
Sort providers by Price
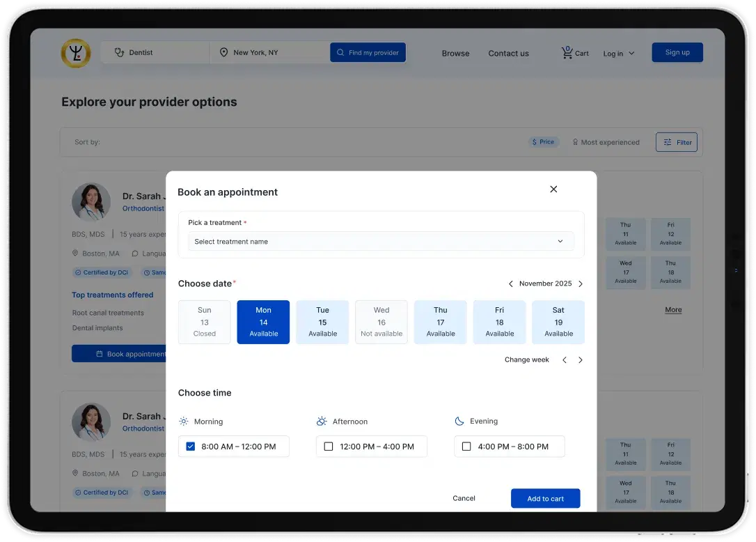544,142
